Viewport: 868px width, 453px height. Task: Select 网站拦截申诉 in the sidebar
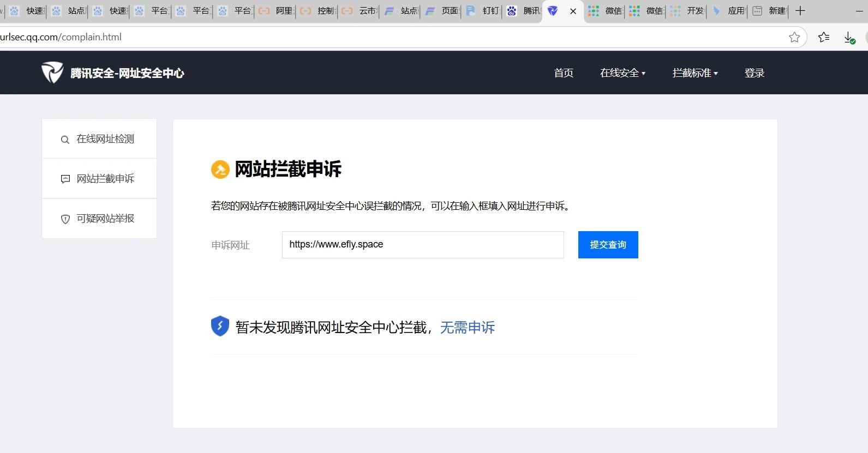[99, 179]
